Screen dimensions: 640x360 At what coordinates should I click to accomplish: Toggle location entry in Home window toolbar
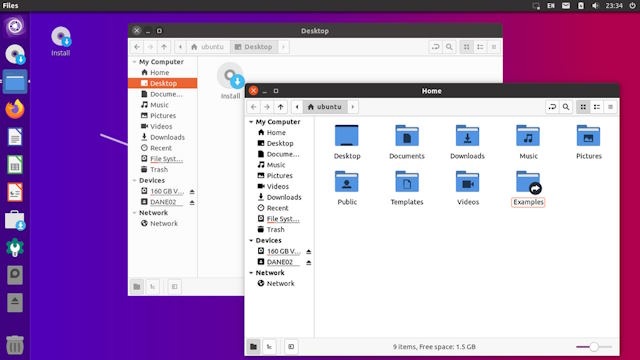pos(552,107)
